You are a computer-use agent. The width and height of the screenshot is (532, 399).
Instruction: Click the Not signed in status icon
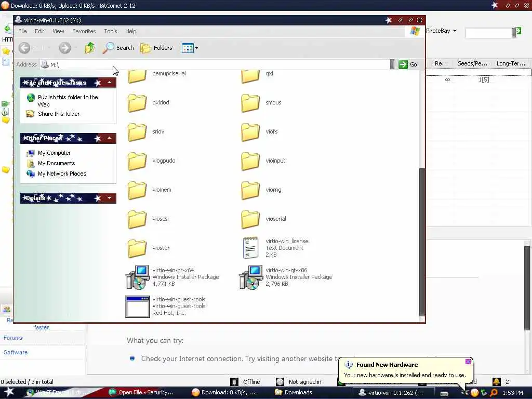(280, 382)
